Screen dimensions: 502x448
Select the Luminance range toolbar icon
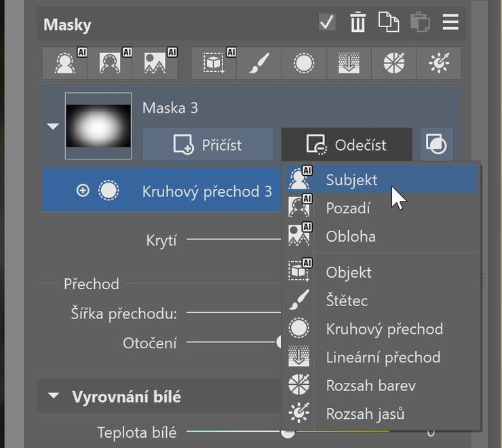coord(439,63)
